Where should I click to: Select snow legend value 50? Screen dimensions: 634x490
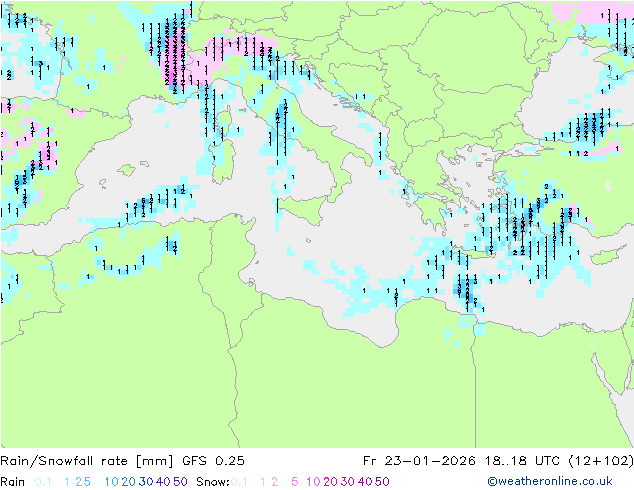382,482
